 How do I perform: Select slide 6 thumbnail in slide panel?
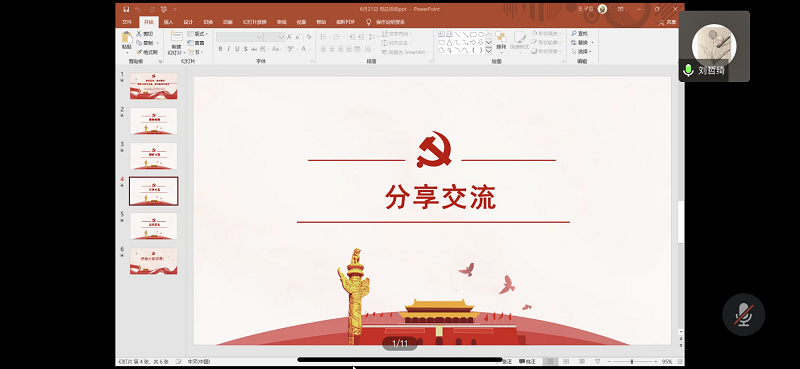click(154, 261)
